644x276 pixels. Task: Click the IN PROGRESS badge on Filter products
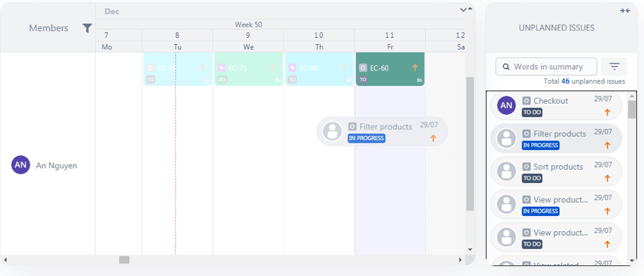(540, 145)
